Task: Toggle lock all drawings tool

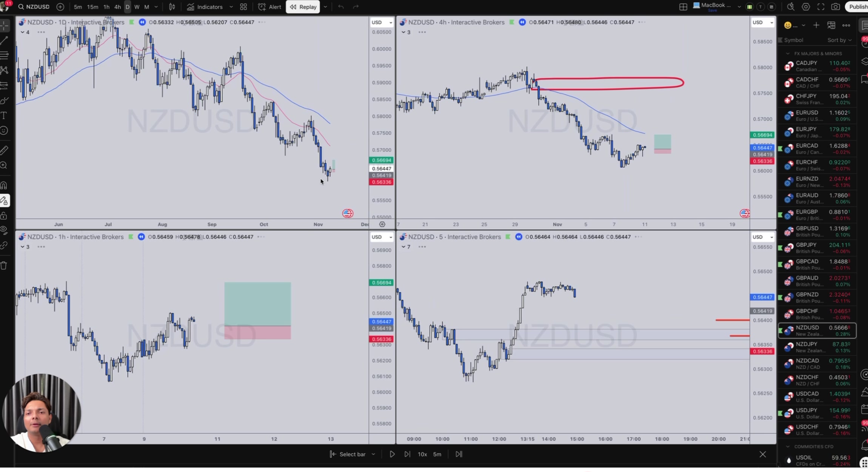Action: 4,216
